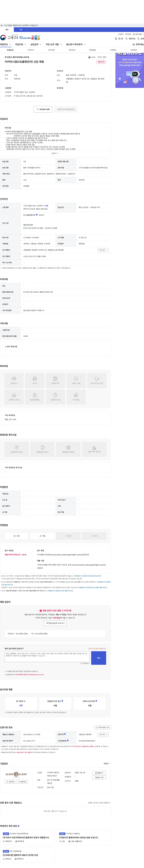
Task: Jump to the 복리후생 section tab
Action: 72,50
